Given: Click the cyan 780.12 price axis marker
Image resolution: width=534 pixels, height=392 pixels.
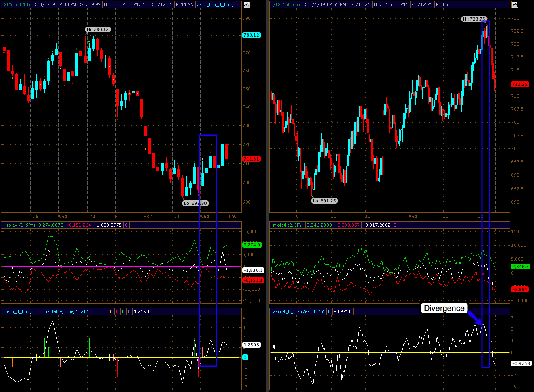Looking at the screenshot, I should point(251,35).
